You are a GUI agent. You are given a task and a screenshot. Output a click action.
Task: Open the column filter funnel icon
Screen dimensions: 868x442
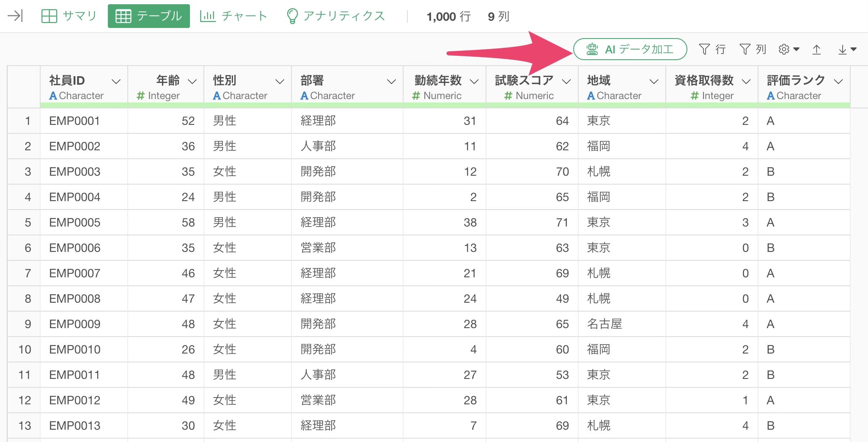coord(745,50)
